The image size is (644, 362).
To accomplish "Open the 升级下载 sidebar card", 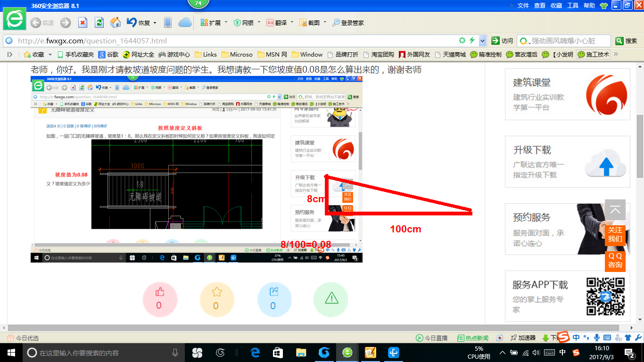I will click(568, 161).
